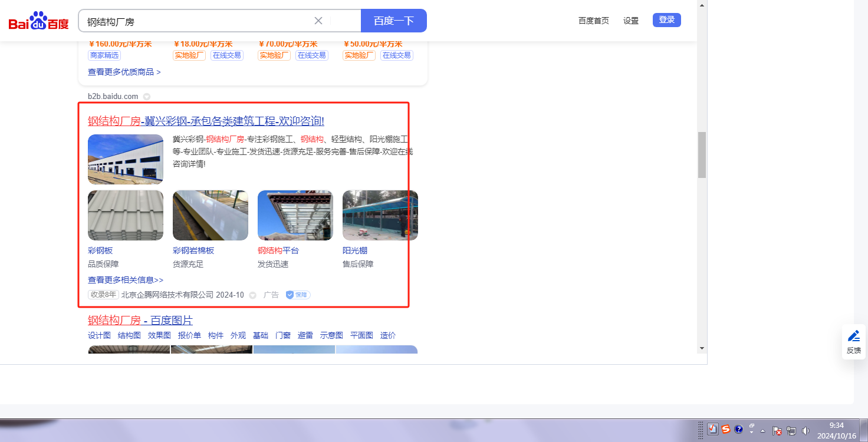This screenshot has width=868, height=442.
Task: Click the 登录 login button
Action: 667,20
